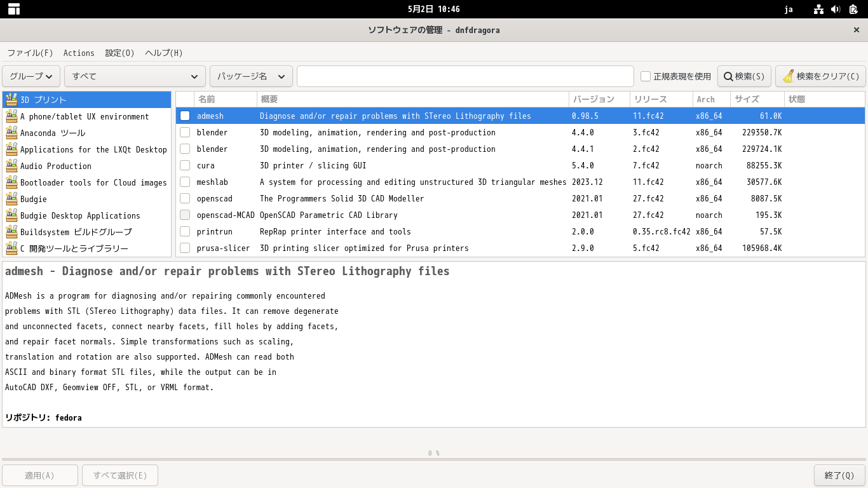Open the グループ view dropdown
This screenshot has width=868, height=488.
coord(32,76)
